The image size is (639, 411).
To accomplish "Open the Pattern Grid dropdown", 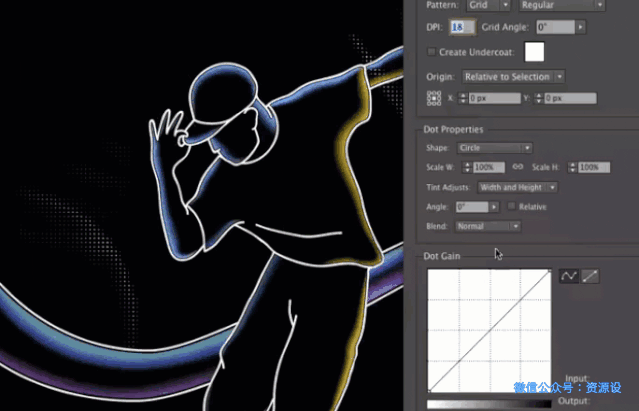I will pos(488,5).
